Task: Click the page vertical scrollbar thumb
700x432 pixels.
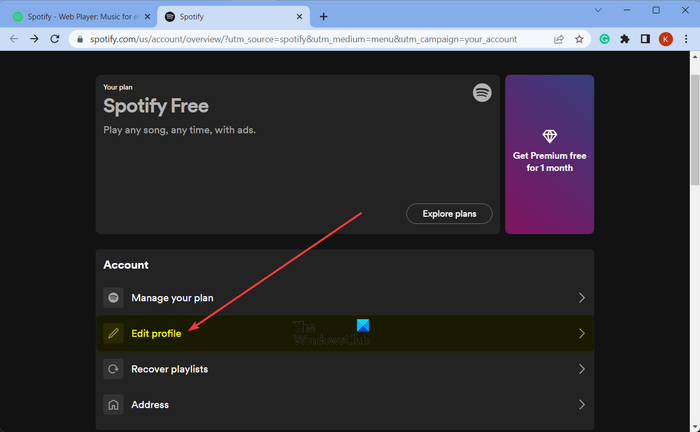Action: pyautogui.click(x=695, y=129)
